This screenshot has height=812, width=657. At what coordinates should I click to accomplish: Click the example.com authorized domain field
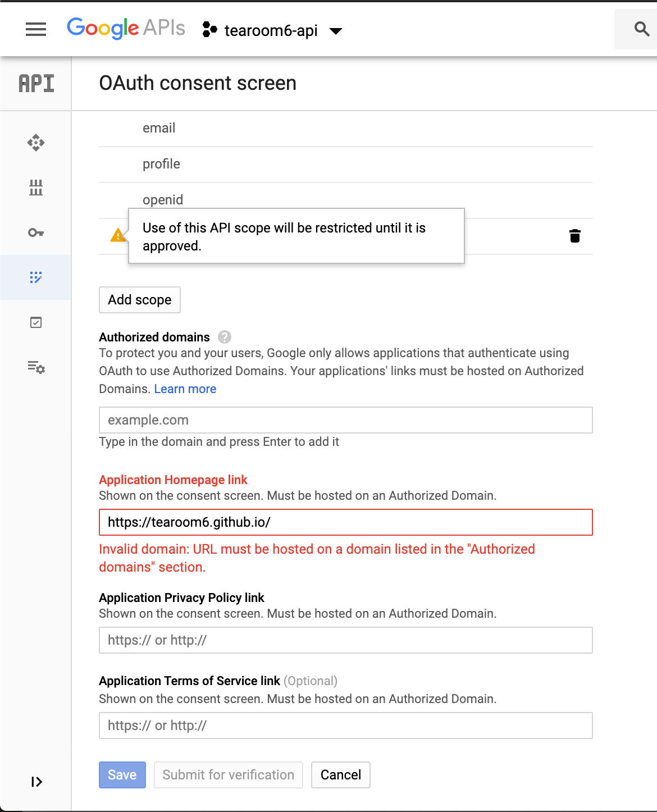[x=345, y=419]
